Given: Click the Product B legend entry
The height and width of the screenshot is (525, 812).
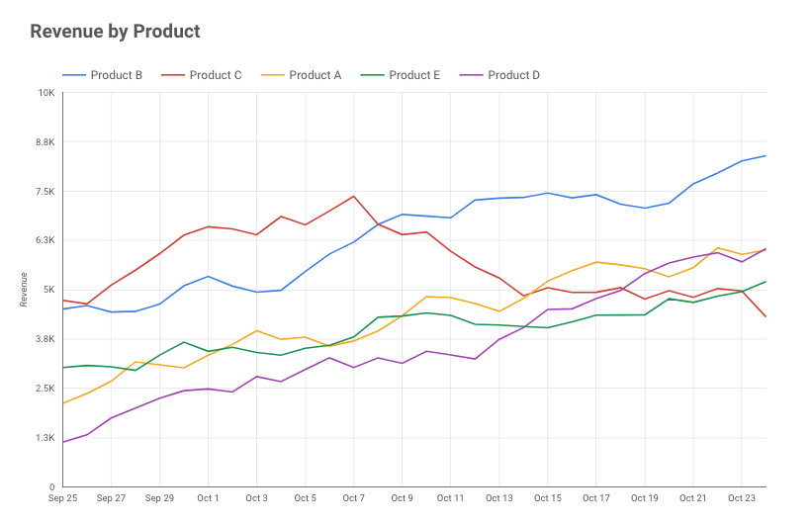Looking at the screenshot, I should tap(102, 75).
